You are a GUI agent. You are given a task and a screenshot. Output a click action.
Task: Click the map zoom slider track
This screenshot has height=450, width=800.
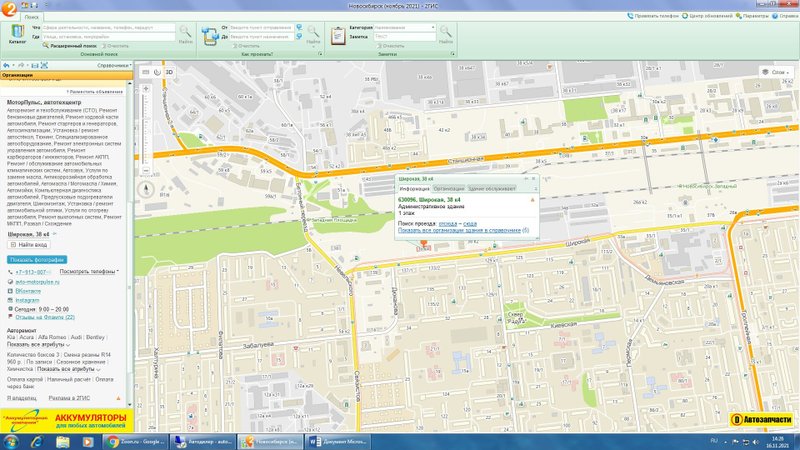[146, 130]
